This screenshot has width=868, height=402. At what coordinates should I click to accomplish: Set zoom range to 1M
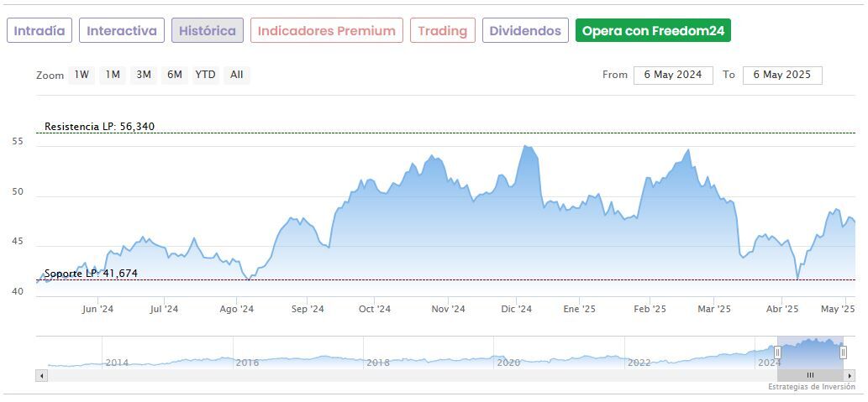(113, 75)
